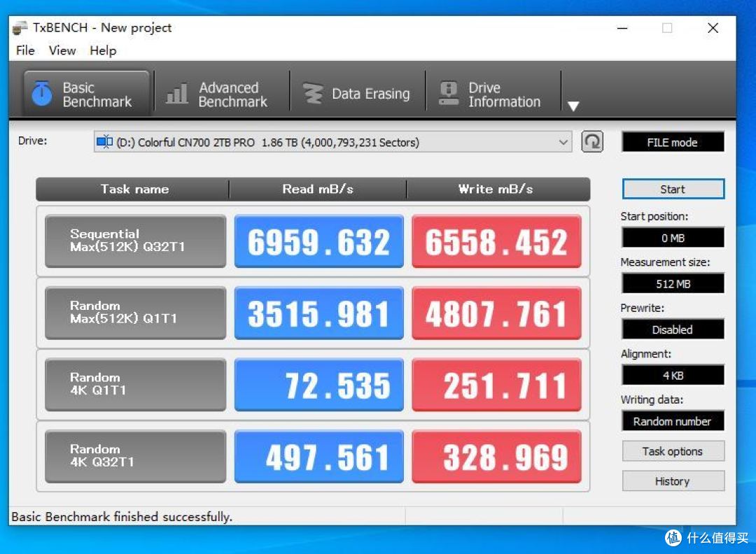
Task: Open the File menu
Action: 25,50
